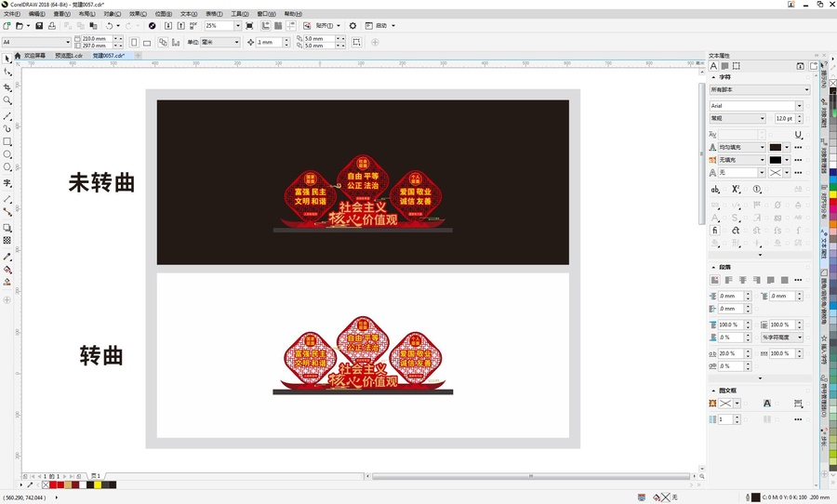Screen dimensions: 837x504
Task: Click the nudge distance .1 mm field
Action: (269, 42)
